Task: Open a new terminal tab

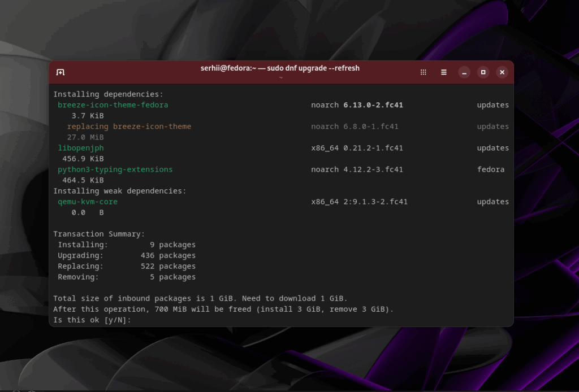Action: [x=61, y=72]
